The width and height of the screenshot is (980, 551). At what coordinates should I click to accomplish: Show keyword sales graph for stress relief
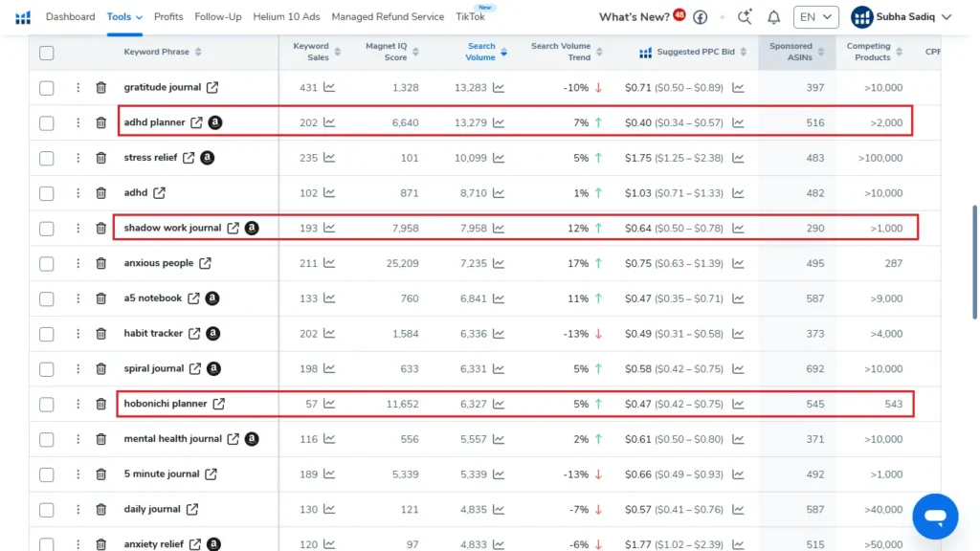(329, 158)
